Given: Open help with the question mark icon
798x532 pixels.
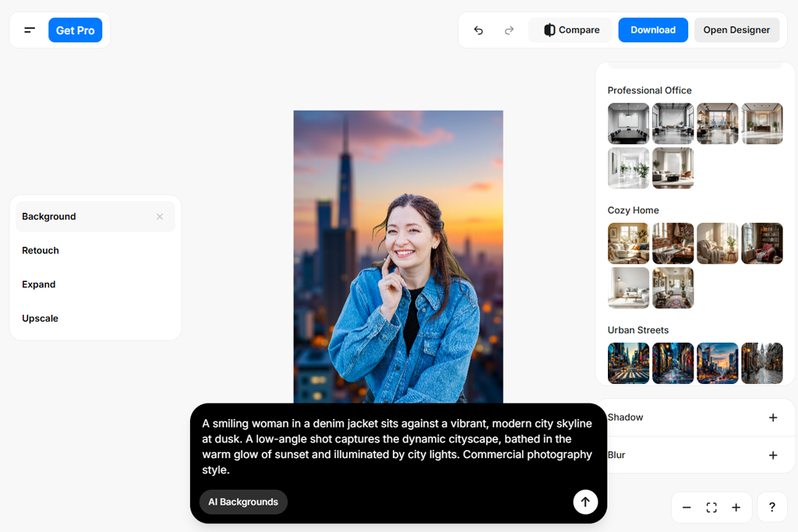Looking at the screenshot, I should 772,508.
